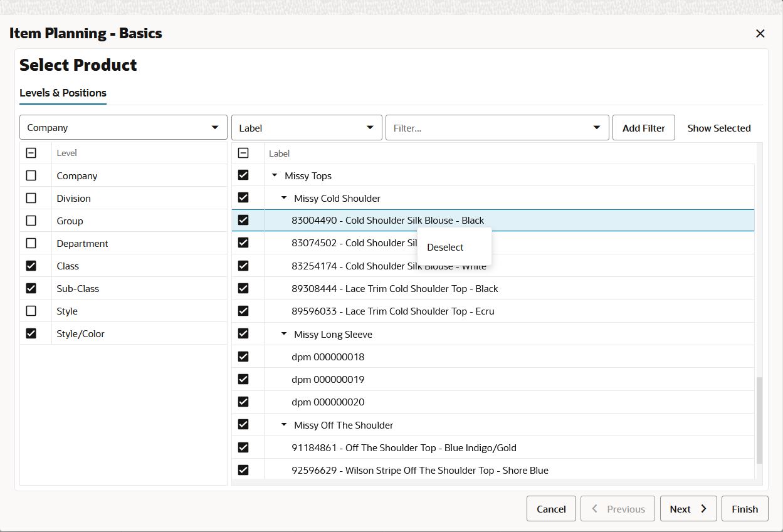The height and width of the screenshot is (532, 783).
Task: Select the Levels & Positions tab
Action: click(x=63, y=93)
